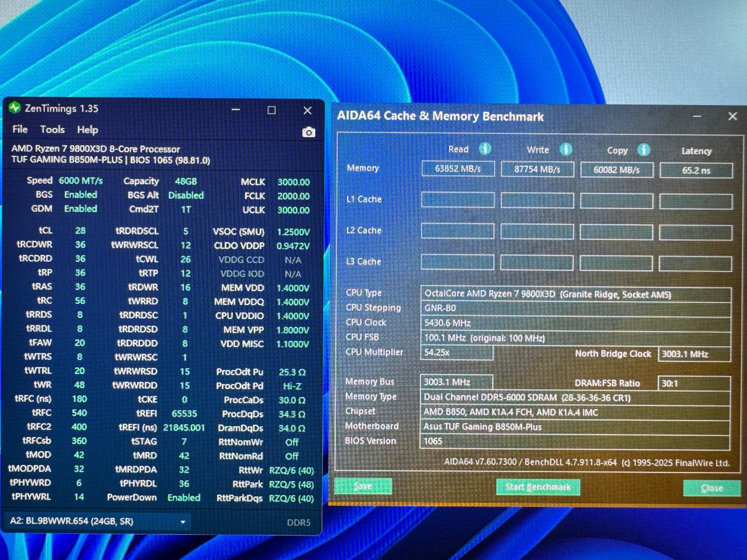
Task: Click the Capacity value 48GB
Action: (x=186, y=181)
